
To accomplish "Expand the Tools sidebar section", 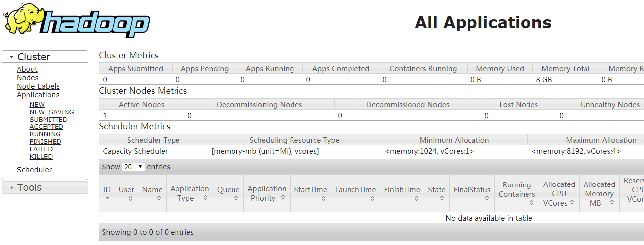I will (11, 187).
